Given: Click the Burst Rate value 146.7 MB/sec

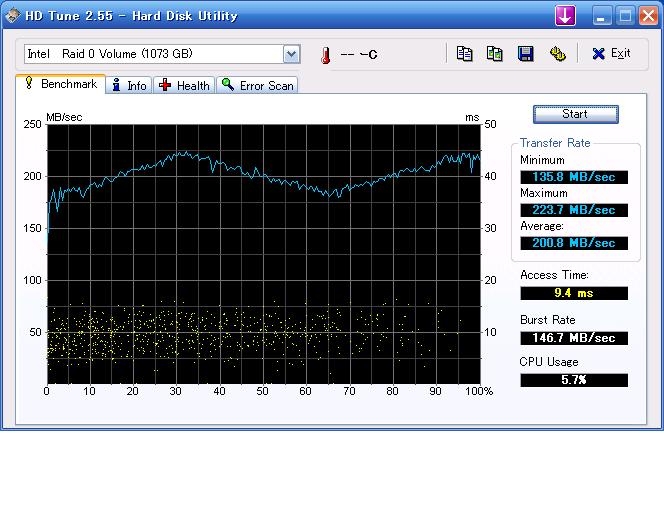Looking at the screenshot, I should pos(574,338).
